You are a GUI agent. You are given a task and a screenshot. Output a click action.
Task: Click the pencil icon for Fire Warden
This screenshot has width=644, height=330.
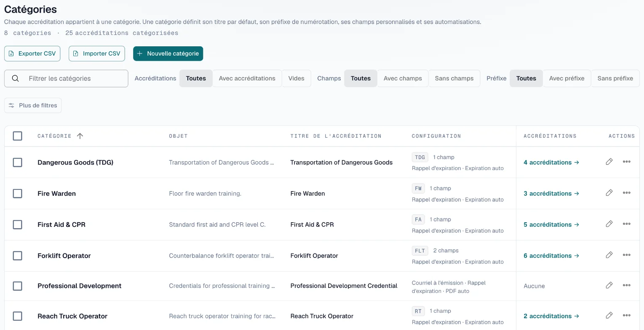(x=609, y=193)
